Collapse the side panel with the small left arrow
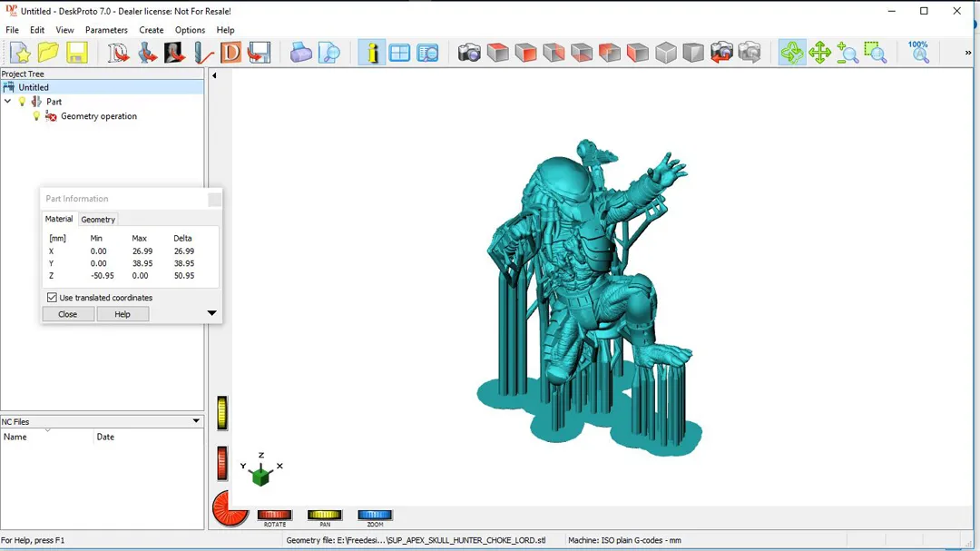This screenshot has width=980, height=551. coord(214,75)
